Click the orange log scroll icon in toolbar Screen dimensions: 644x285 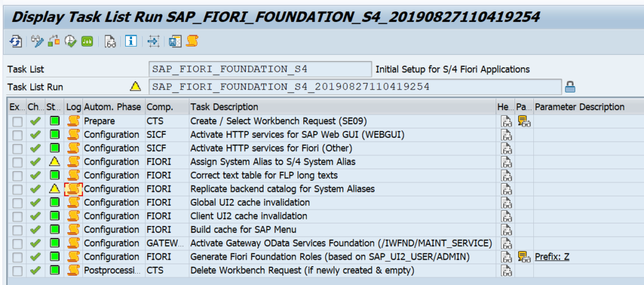coord(192,41)
